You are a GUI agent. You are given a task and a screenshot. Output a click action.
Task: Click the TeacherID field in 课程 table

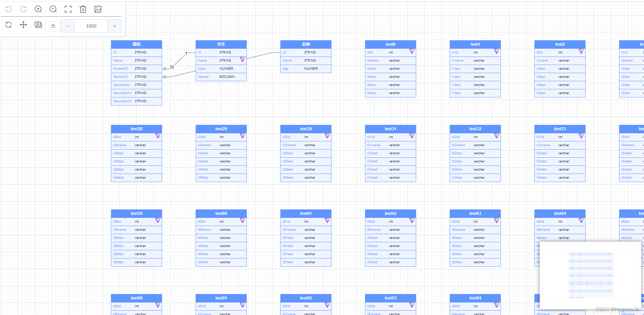click(x=137, y=77)
